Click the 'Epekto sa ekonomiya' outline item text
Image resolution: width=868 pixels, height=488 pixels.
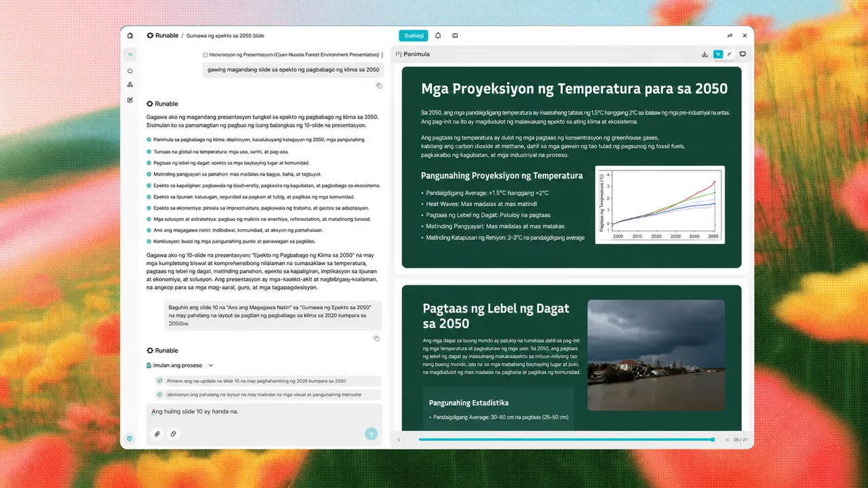tap(261, 208)
